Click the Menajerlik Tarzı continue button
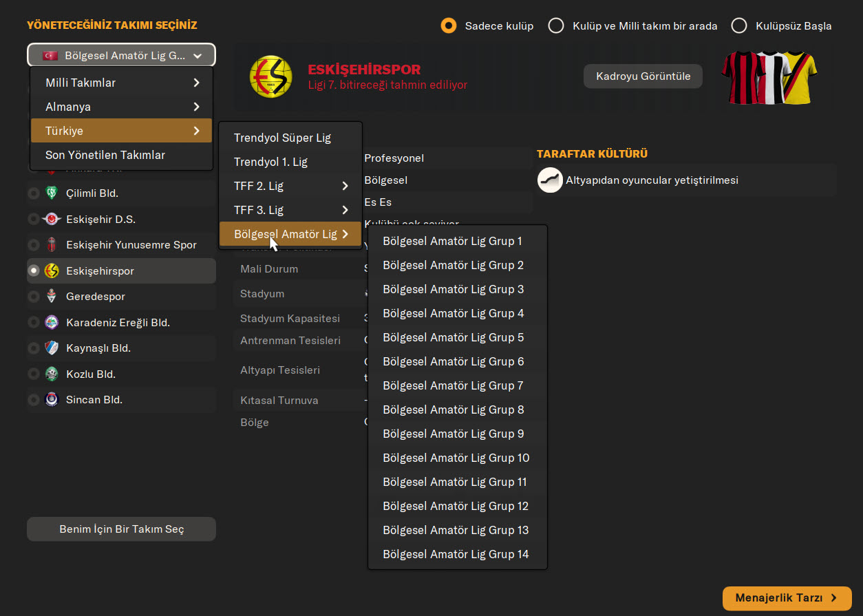 coord(787,598)
